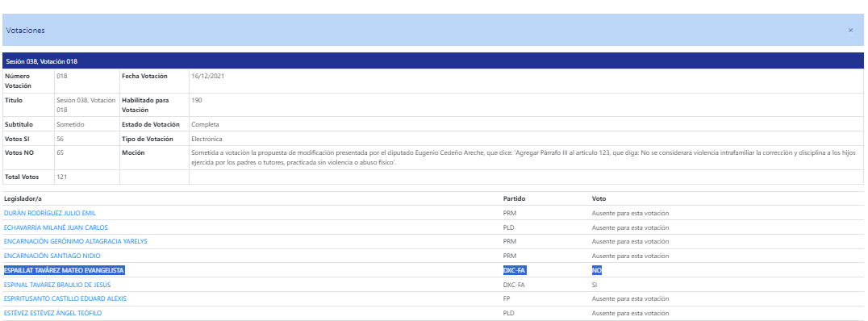Screen dimensions: 868x321
Task: Click the Voto column header
Action: (x=599, y=198)
